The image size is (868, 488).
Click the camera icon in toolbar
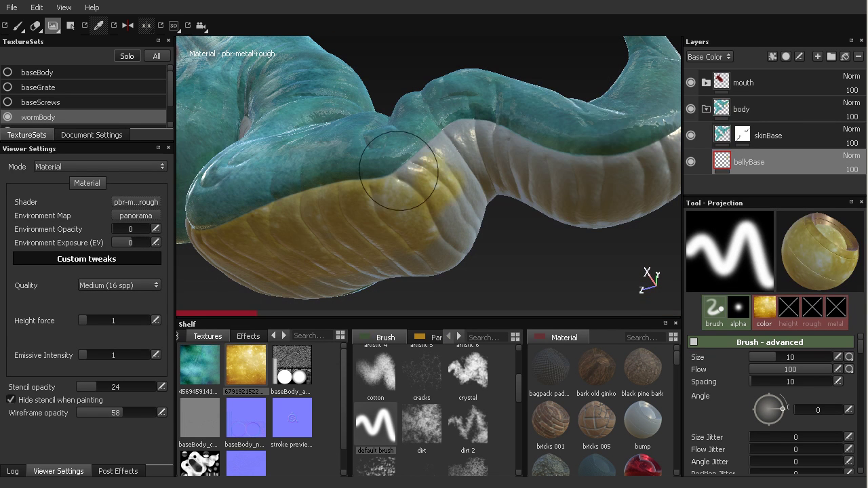(x=201, y=26)
